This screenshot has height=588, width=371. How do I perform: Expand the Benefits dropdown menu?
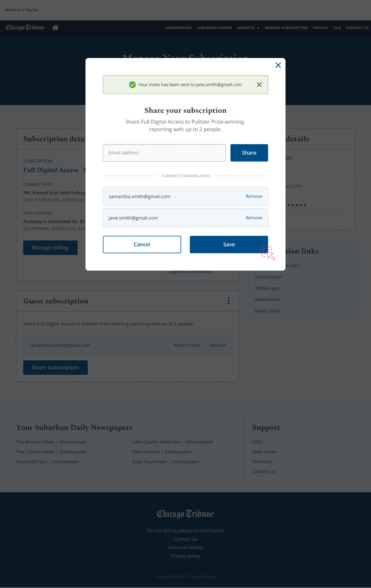pos(248,28)
